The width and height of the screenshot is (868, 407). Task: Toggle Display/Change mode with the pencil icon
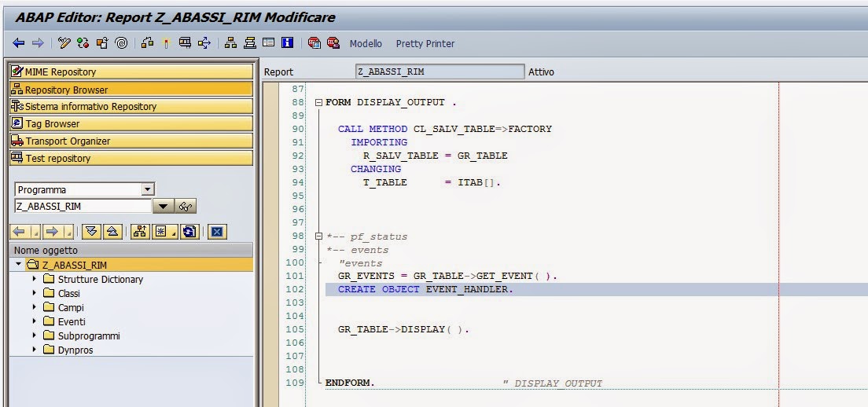coord(64,43)
